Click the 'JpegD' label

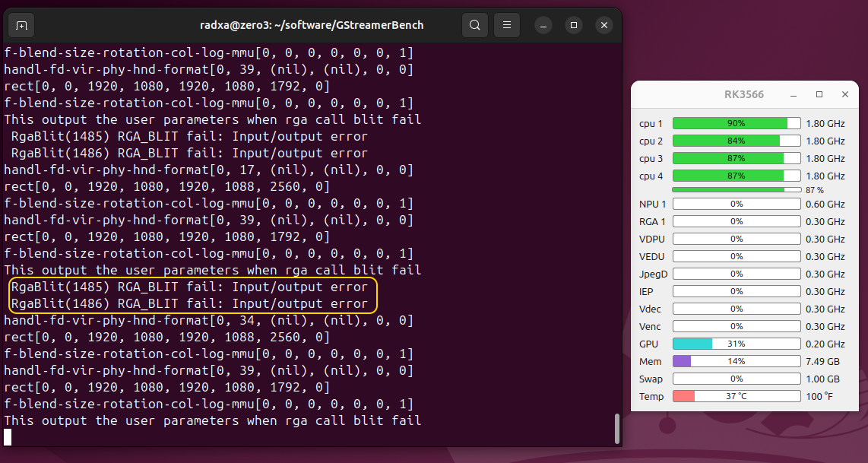(x=653, y=274)
